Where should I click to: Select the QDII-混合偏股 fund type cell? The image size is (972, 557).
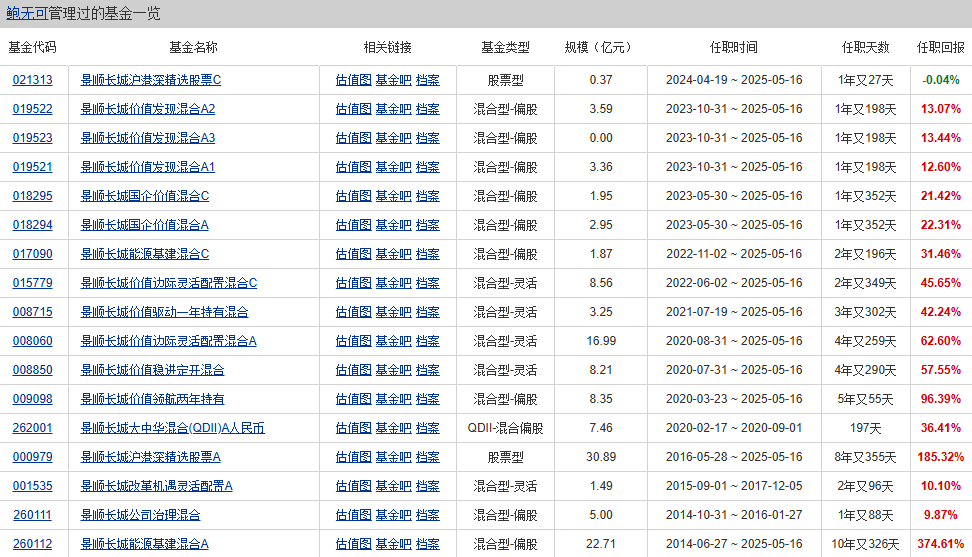click(505, 428)
